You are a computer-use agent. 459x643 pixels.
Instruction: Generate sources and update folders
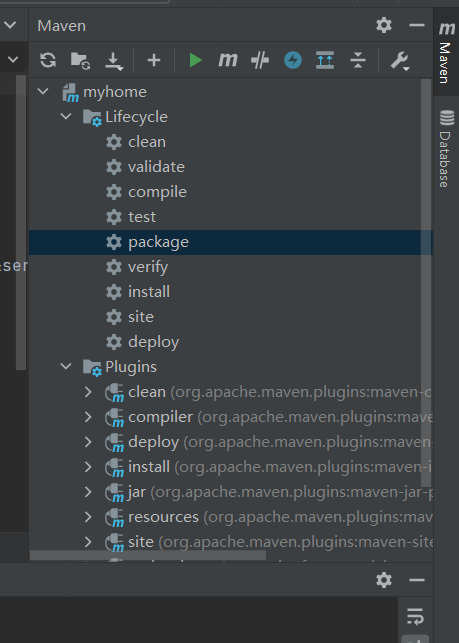tap(80, 60)
